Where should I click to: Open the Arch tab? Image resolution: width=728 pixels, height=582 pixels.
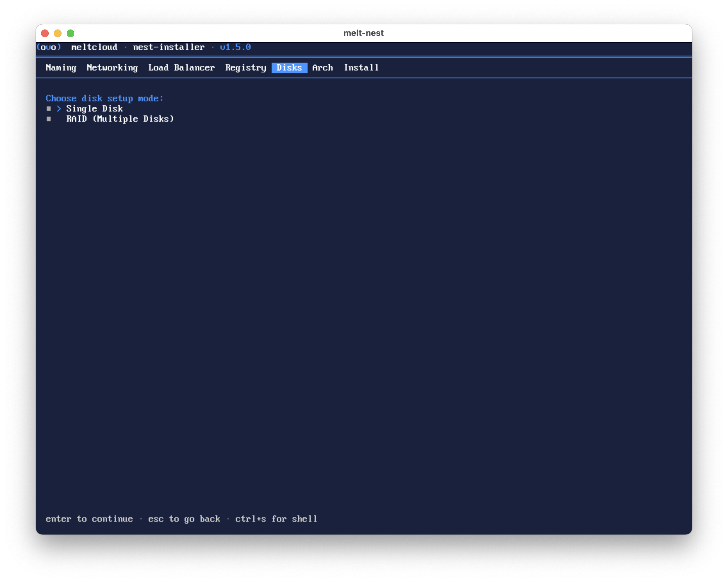[x=322, y=68]
